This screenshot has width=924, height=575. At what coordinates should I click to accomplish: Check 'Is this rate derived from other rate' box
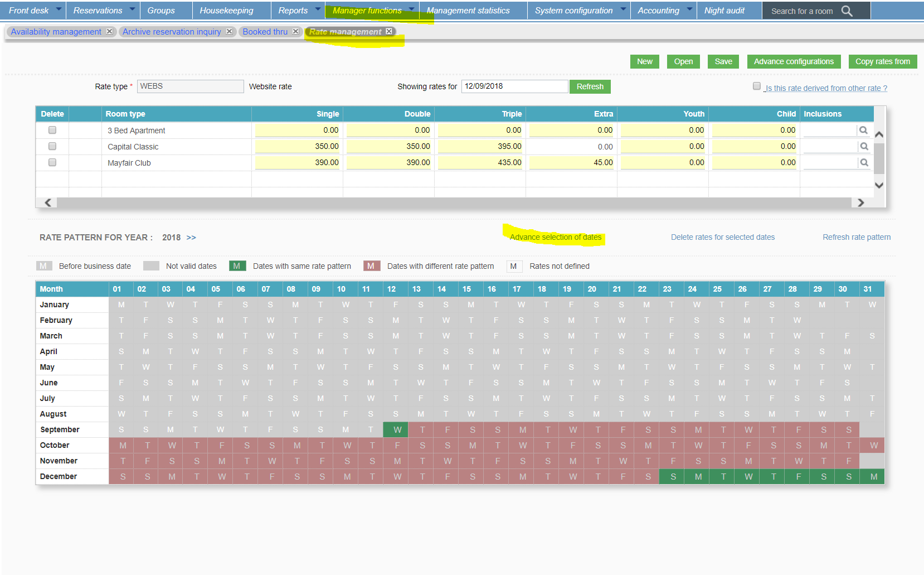757,86
